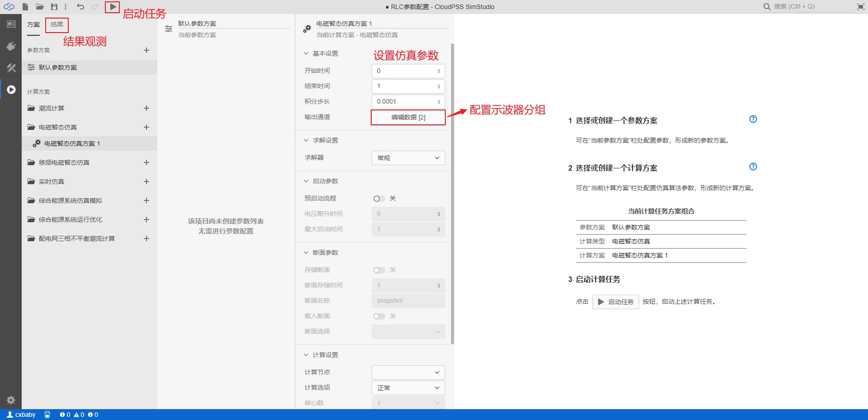Open help for step 2 选择或创建一个计算方案
868x420 pixels.
(x=753, y=167)
